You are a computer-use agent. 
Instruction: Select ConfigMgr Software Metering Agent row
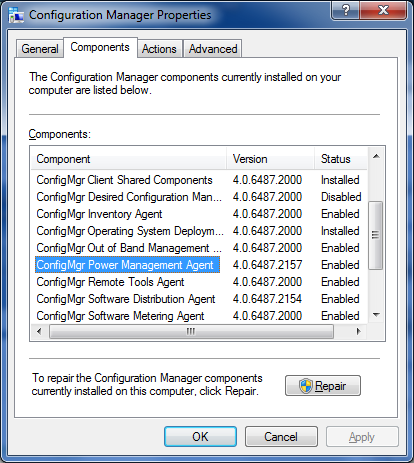pyautogui.click(x=199, y=316)
